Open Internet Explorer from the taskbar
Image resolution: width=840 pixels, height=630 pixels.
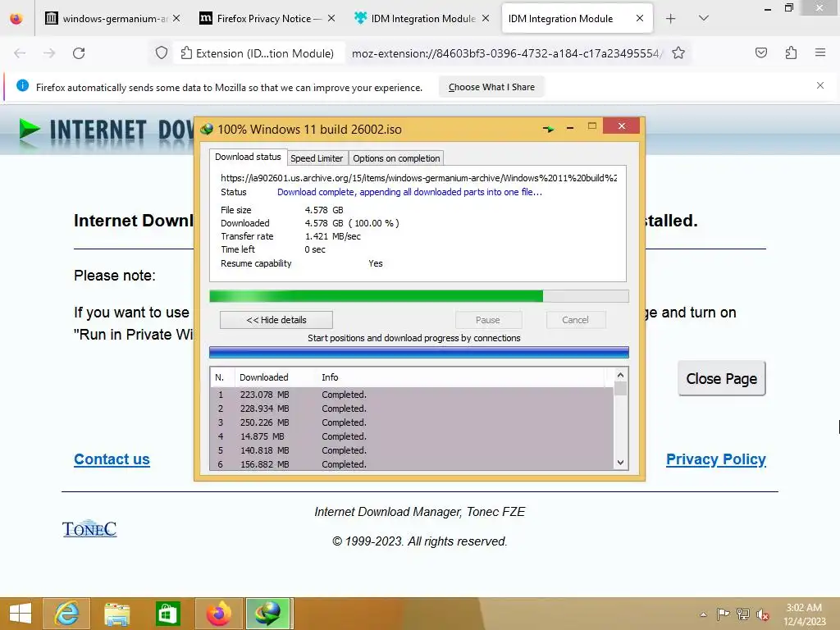click(x=66, y=614)
